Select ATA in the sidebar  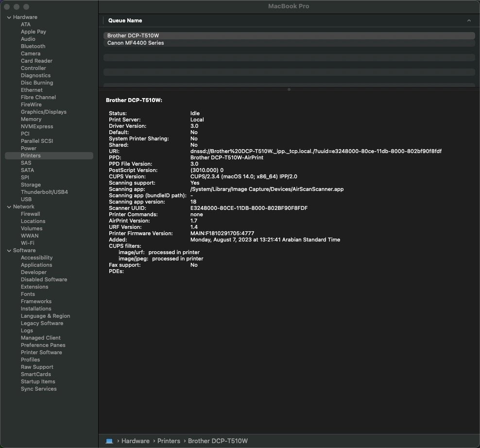26,24
